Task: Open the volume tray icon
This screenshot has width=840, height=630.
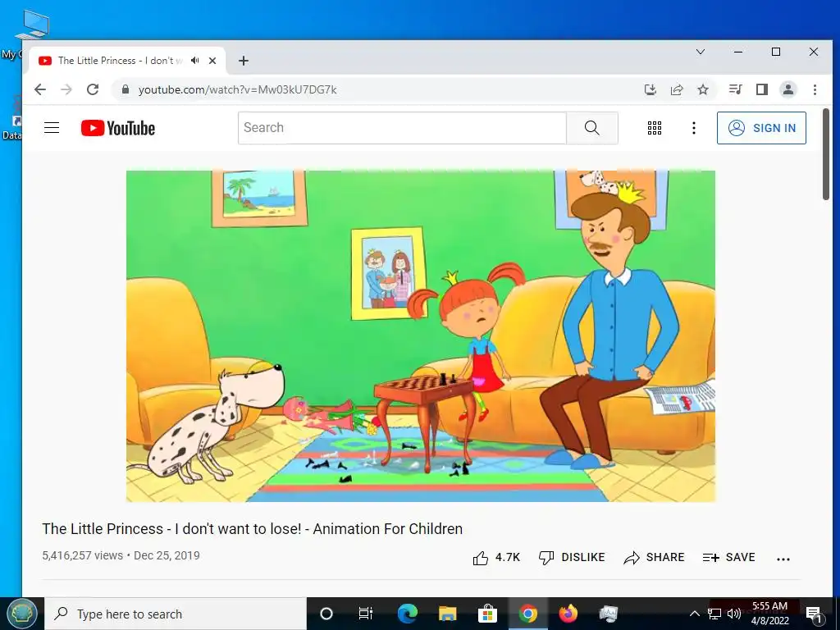Action: 734,614
